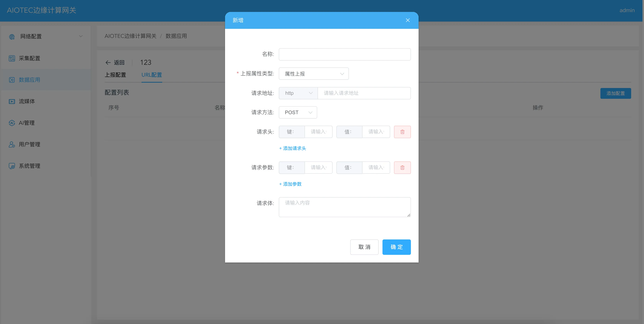This screenshot has height=324, width=644.
Task: Open the POST request method dropdown
Action: [x=297, y=112]
